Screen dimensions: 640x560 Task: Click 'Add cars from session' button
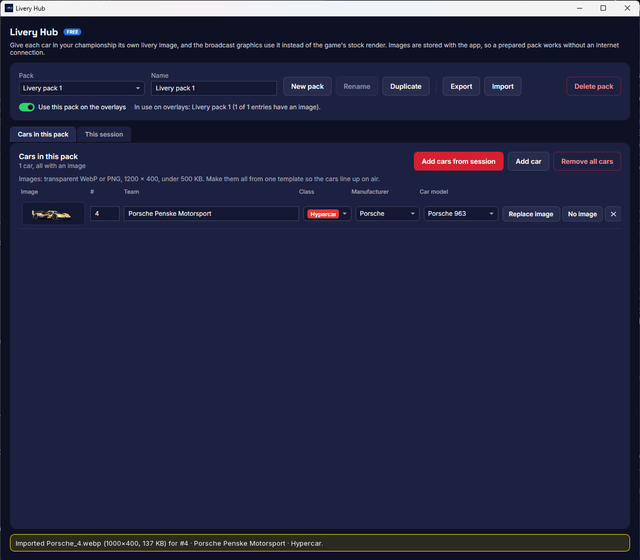point(458,161)
